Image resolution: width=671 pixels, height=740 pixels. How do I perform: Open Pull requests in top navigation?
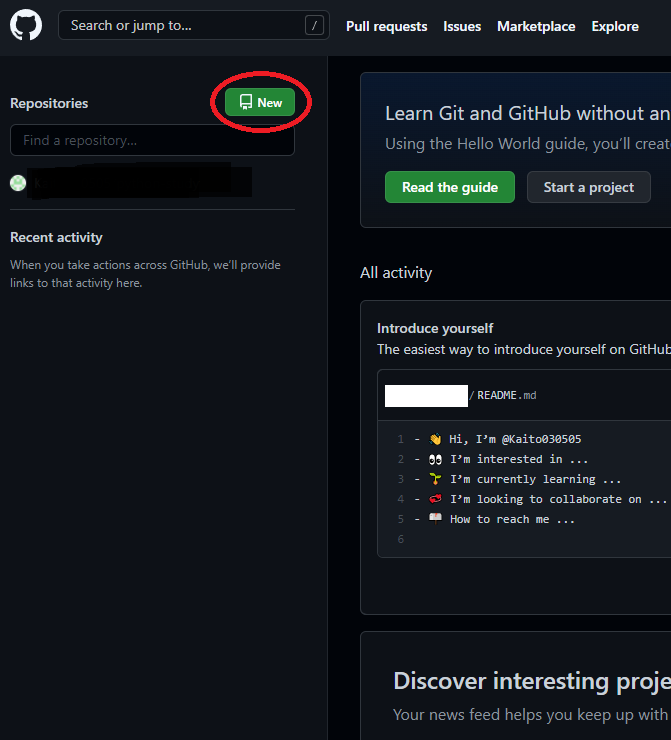[x=386, y=26]
